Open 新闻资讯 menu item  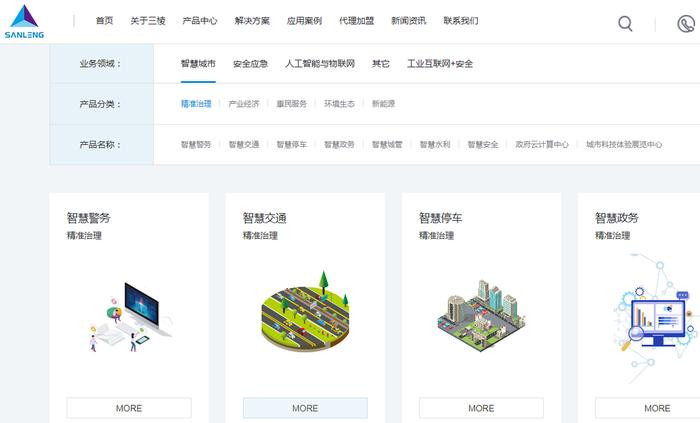(409, 21)
